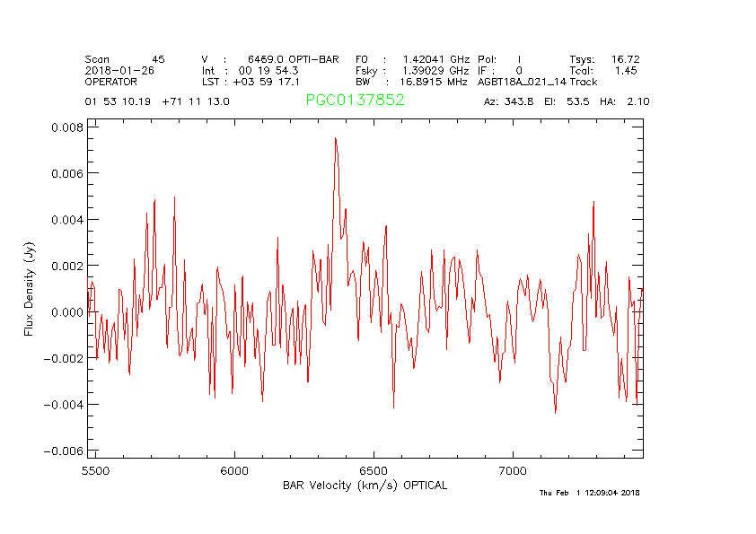
Task: Select the Tsys 16.72 value
Action: click(604, 59)
